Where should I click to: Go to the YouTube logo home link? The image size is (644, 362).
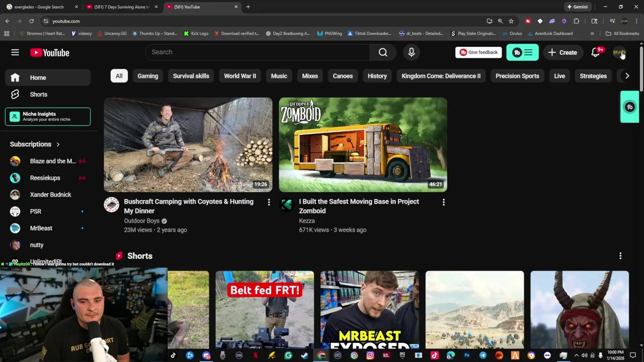click(x=49, y=52)
